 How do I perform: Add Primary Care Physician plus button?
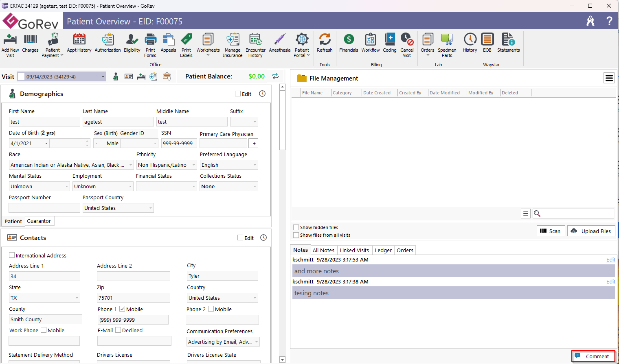click(254, 143)
